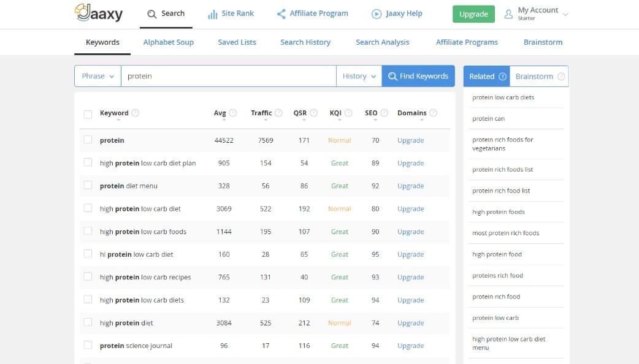639x364 pixels.
Task: Switch to the Related panel tab
Action: click(486, 76)
